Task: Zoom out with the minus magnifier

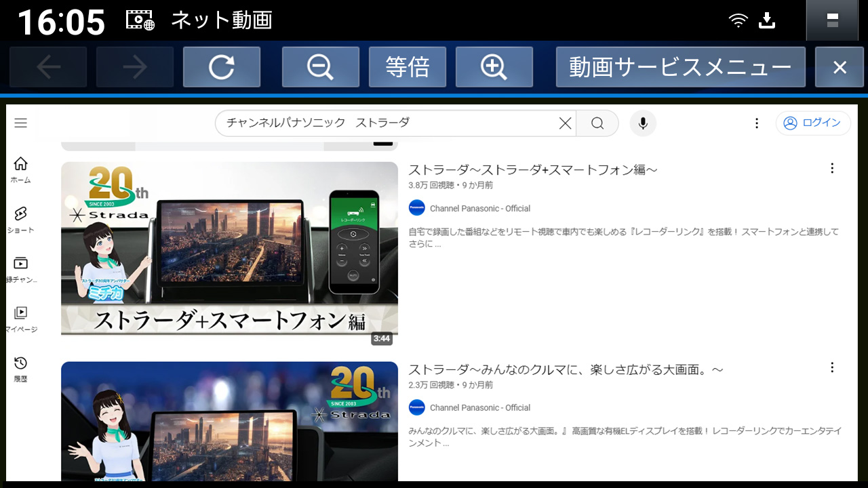Action: point(321,67)
